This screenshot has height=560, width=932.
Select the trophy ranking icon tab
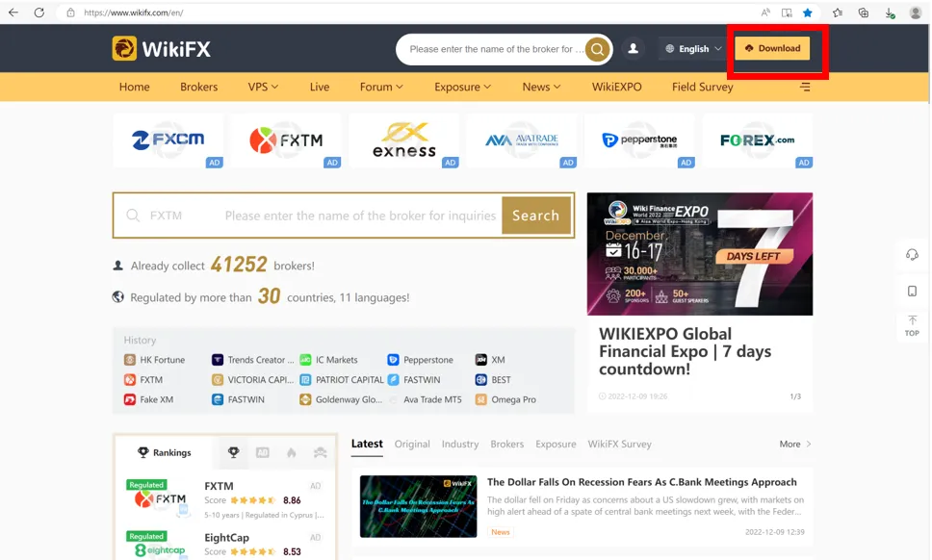click(234, 452)
